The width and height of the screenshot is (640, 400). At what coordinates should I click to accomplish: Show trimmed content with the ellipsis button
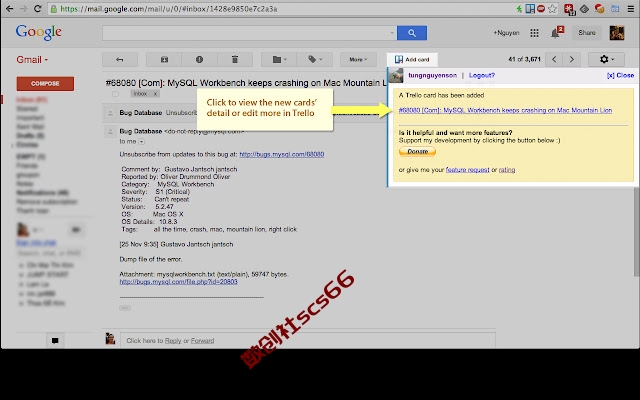pos(125,308)
